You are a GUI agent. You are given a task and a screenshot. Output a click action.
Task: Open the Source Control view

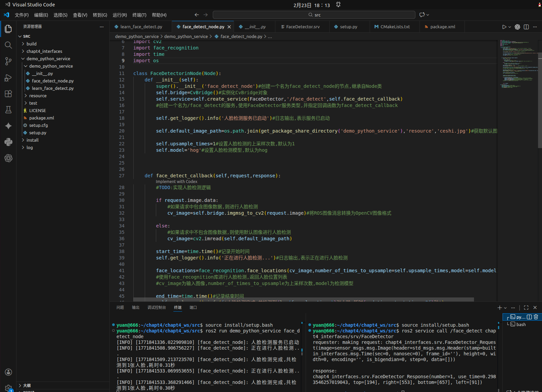(x=8, y=61)
